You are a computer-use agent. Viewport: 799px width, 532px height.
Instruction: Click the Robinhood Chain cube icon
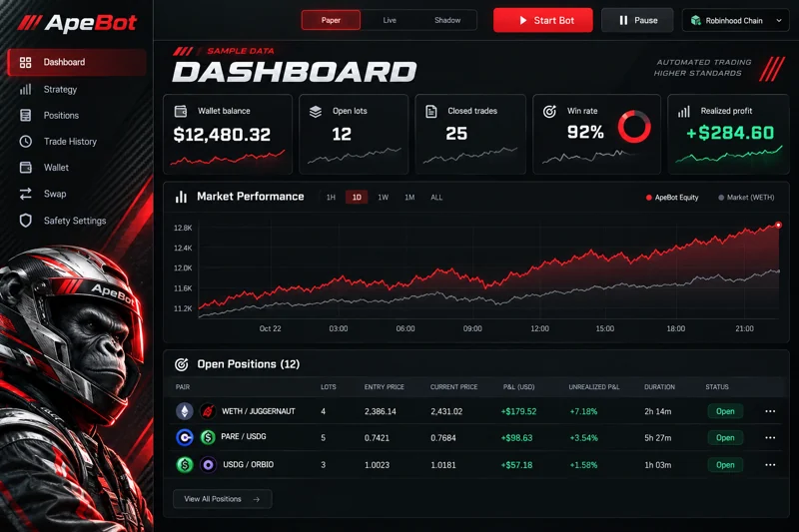tap(695, 20)
